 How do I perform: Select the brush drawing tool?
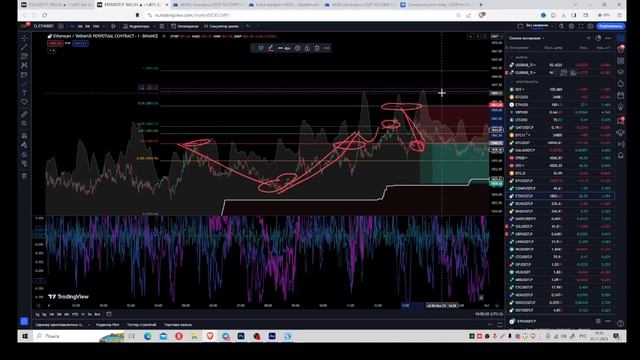[24, 84]
